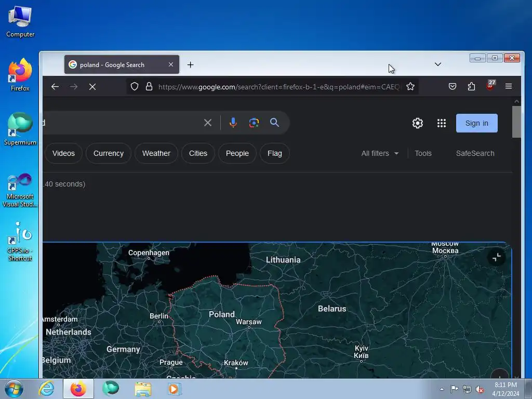This screenshot has height=399, width=532.
Task: Open the Firefox hamburger application menu
Action: [508, 86]
